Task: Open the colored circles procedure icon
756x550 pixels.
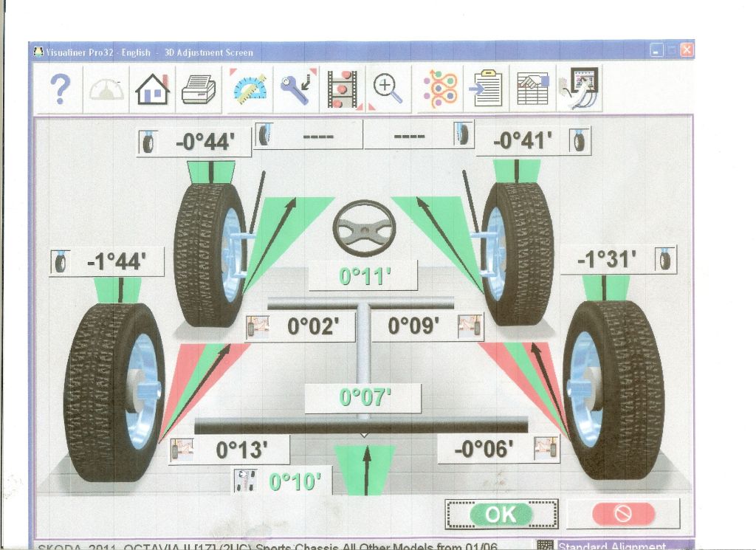Action: click(x=440, y=89)
